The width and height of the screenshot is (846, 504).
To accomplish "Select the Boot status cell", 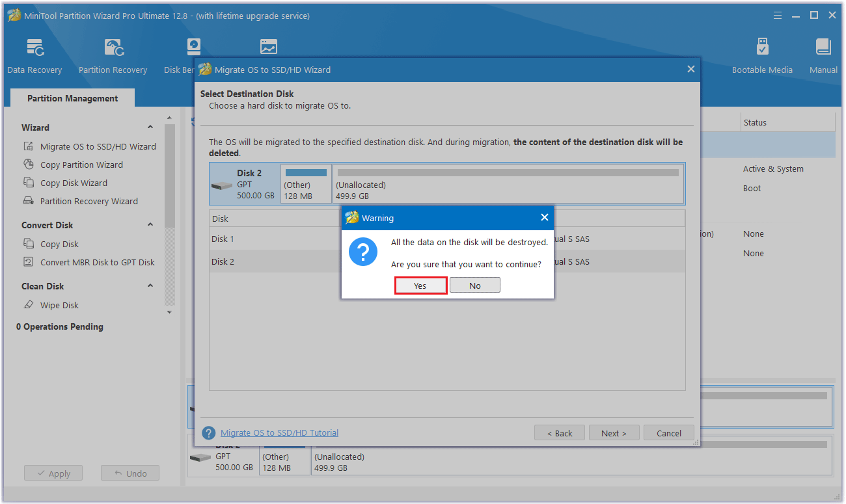I will point(752,188).
